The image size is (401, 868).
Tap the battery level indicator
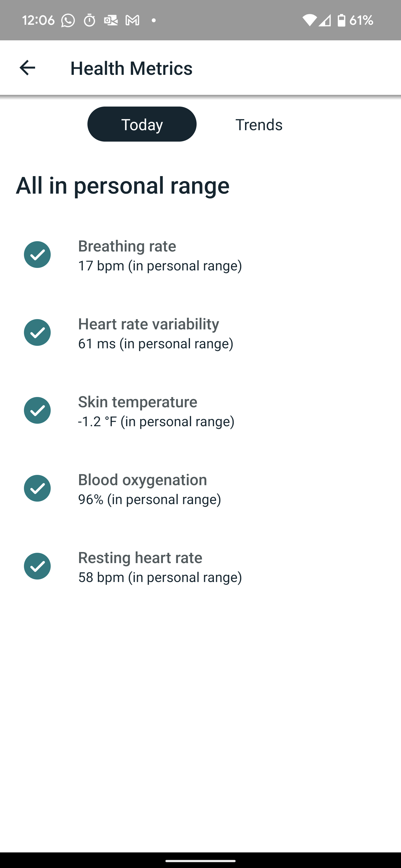point(342,20)
